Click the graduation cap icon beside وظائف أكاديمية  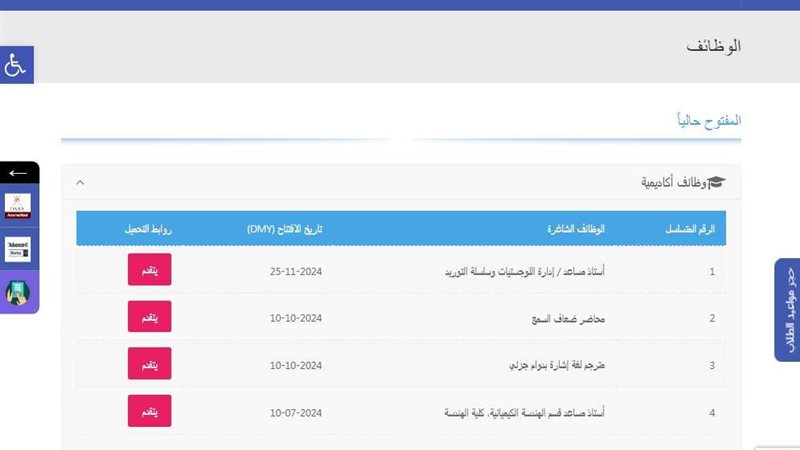point(716,182)
